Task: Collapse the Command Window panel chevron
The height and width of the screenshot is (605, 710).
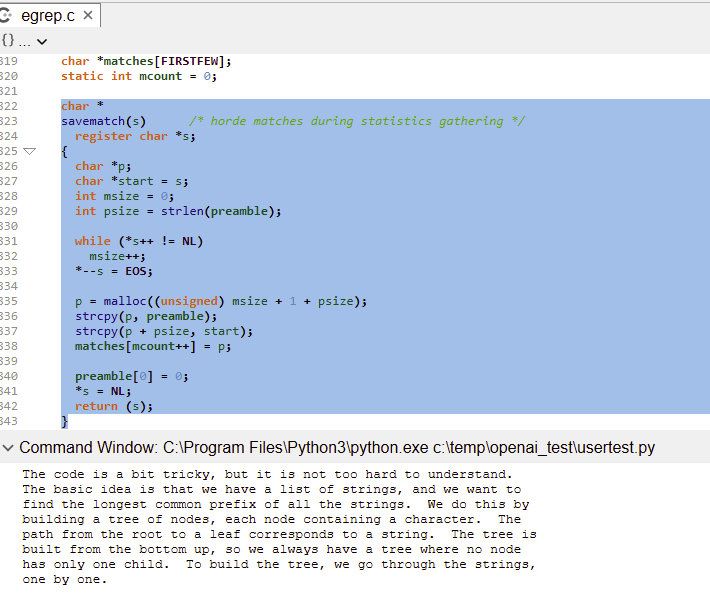Action: 9,447
